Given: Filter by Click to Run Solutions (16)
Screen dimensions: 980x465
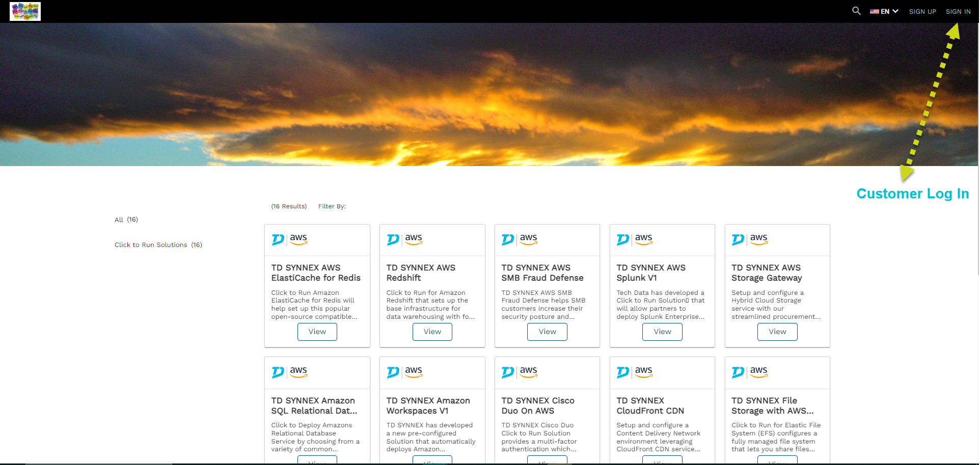Looking at the screenshot, I should pos(158,245).
